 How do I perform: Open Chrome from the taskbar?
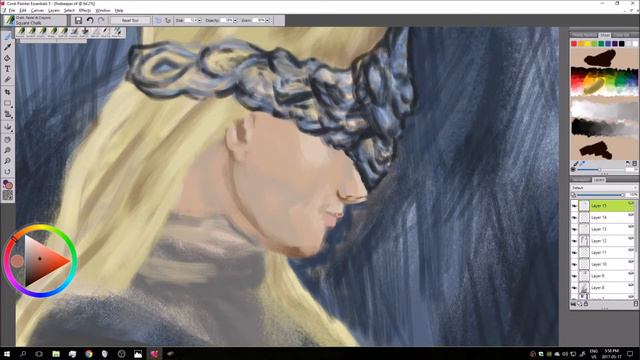(x=89, y=354)
